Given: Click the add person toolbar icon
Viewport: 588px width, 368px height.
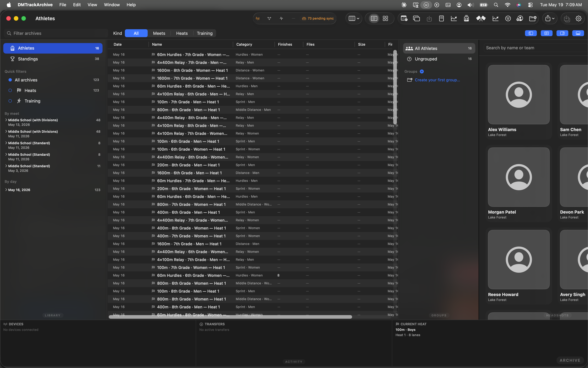Looking at the screenshot, I should 520,19.
